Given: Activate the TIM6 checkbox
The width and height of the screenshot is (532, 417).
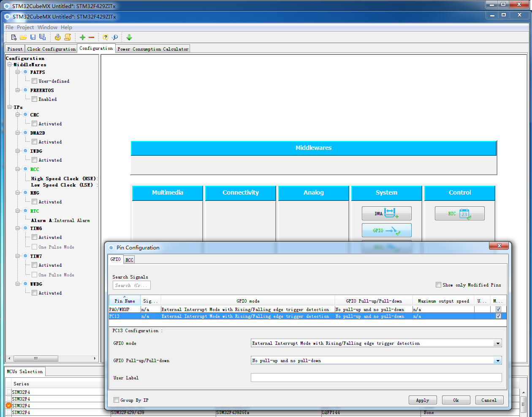Looking at the screenshot, I should coord(34,237).
